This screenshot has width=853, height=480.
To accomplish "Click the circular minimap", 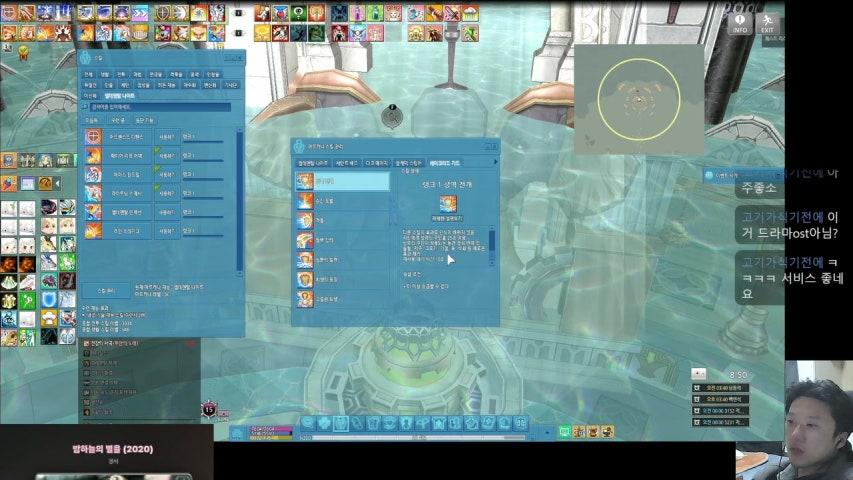I will (638, 98).
